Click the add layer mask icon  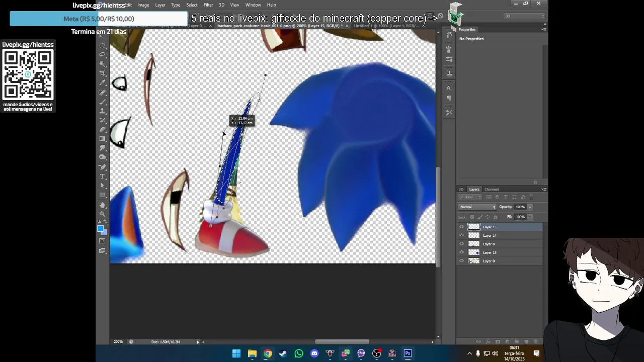498,342
